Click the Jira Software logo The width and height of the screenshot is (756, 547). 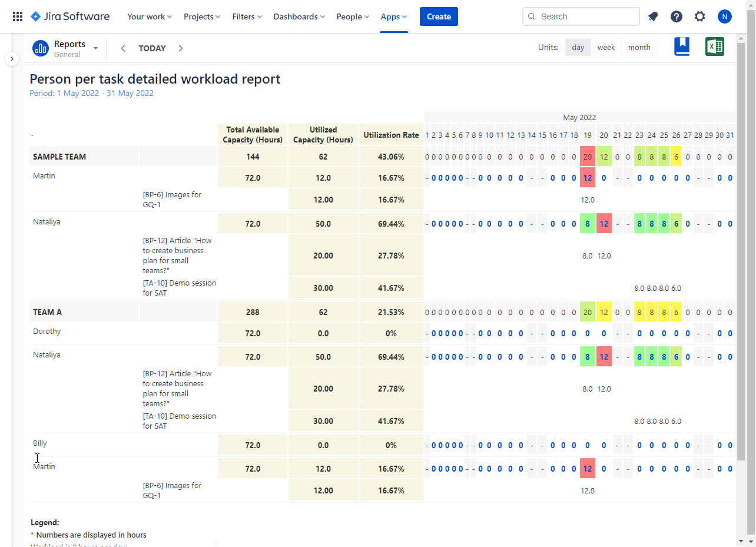(x=69, y=16)
